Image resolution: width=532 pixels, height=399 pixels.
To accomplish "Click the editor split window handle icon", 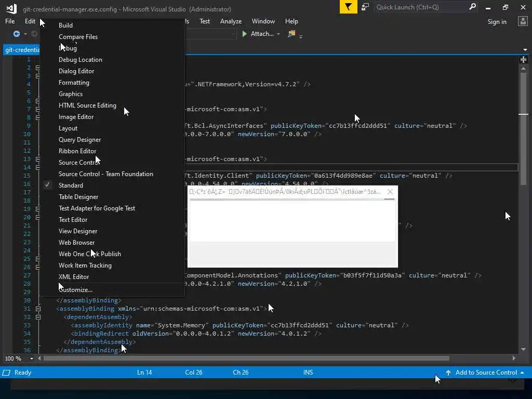I will [523, 60].
